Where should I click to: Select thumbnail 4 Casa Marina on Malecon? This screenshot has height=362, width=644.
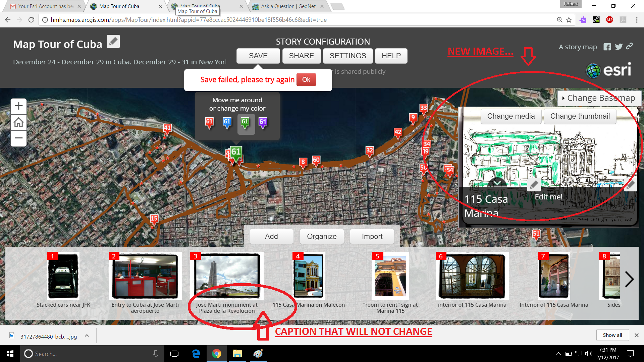[309, 276]
